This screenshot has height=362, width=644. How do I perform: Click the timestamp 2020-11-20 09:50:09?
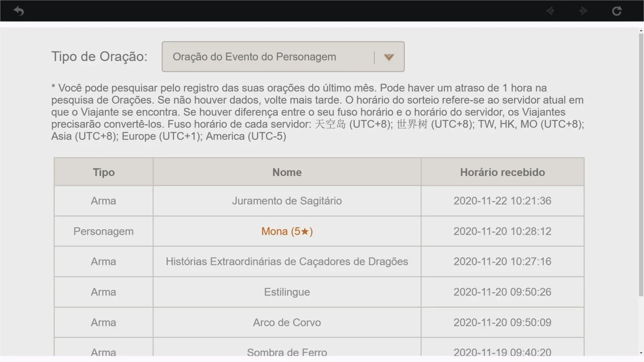point(502,322)
